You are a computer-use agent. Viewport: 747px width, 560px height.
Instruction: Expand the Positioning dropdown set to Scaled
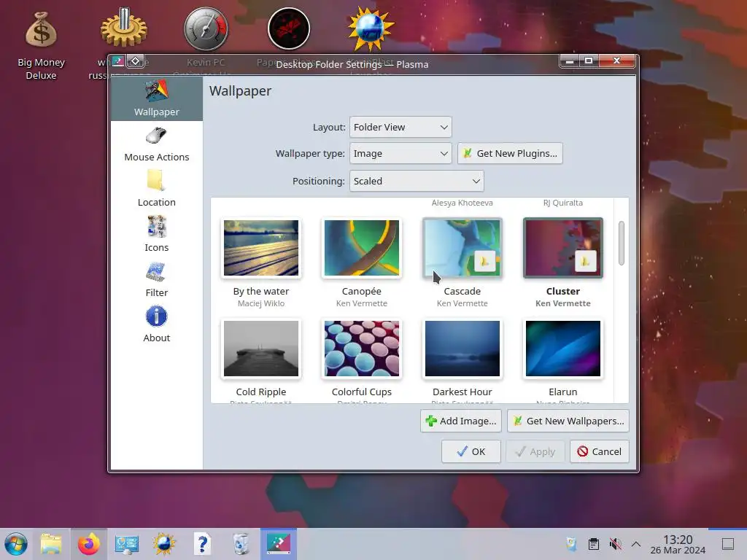click(x=417, y=181)
